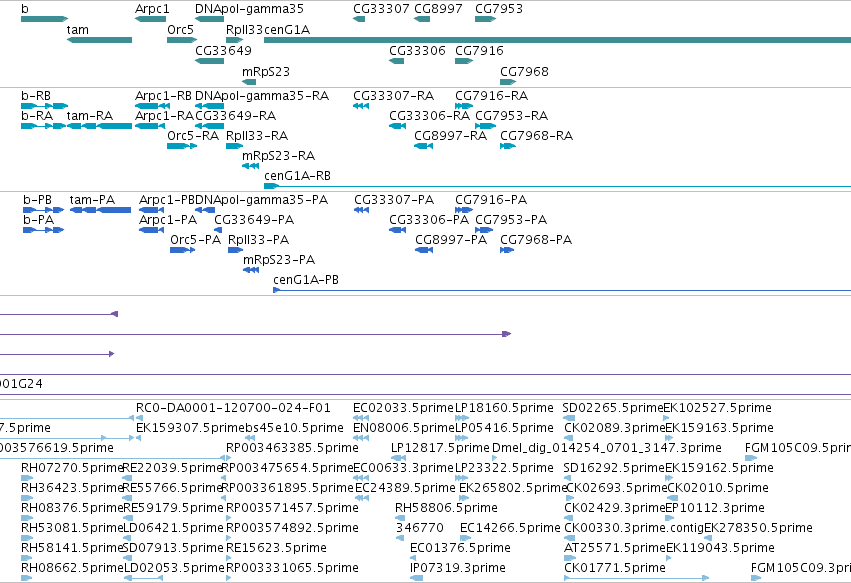Select the RpII33-PA protein feature

pos(236,250)
